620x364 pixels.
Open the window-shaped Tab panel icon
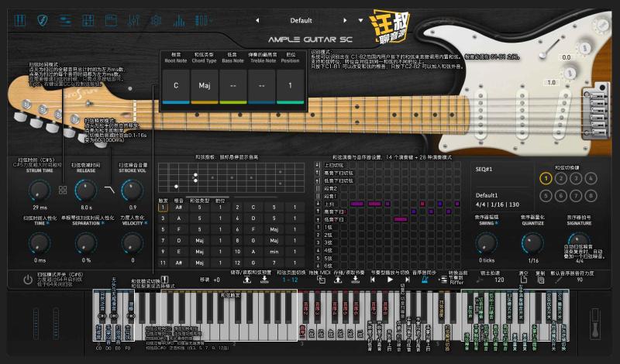coord(111,21)
